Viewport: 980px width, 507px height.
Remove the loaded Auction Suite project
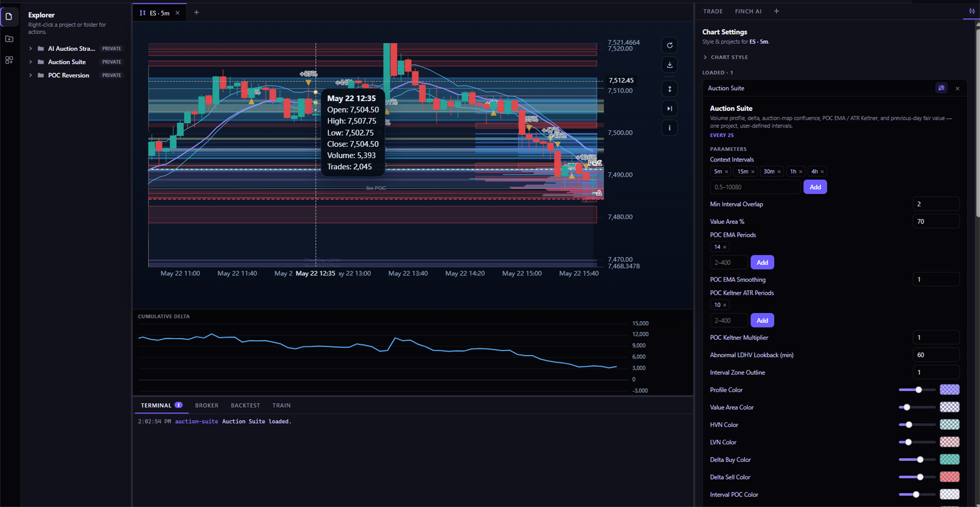point(958,88)
